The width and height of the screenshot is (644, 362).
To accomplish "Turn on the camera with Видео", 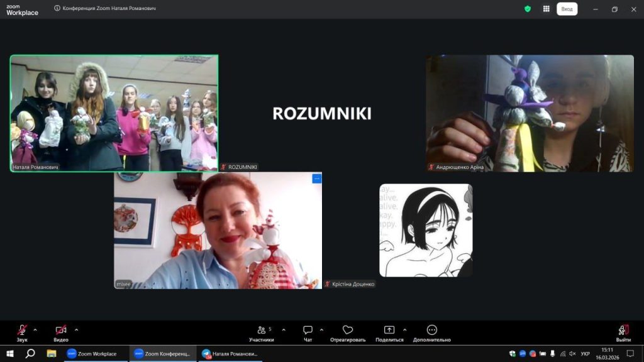I will [61, 331].
